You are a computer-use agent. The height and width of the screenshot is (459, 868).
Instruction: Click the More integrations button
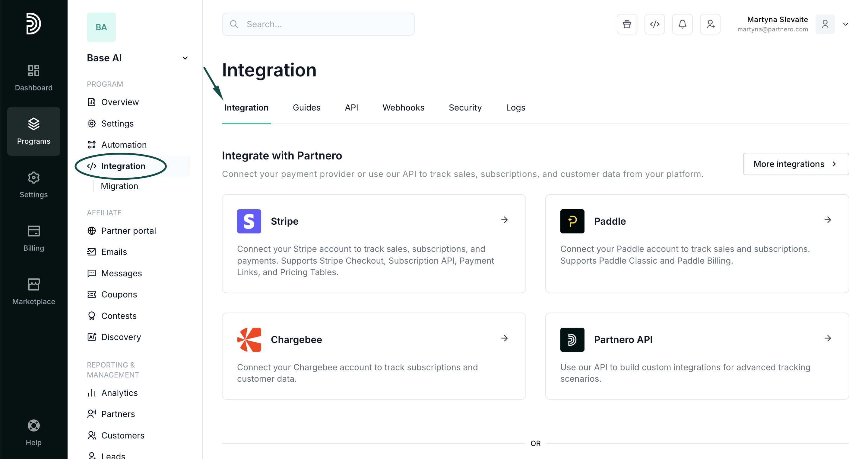pyautogui.click(x=796, y=164)
